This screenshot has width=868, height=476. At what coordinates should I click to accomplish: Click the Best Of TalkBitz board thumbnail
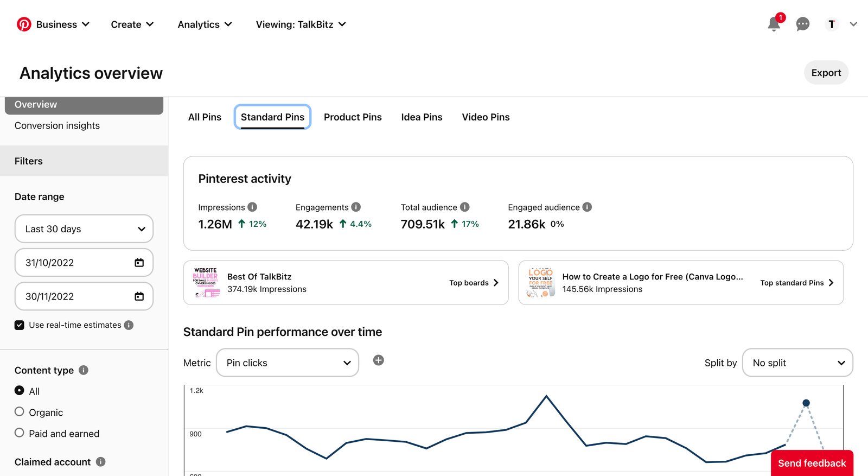click(206, 283)
